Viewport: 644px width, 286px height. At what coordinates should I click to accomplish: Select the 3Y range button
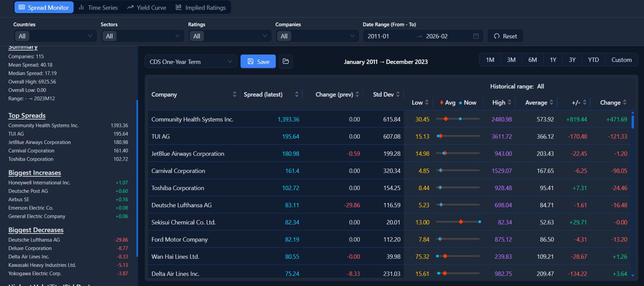pyautogui.click(x=572, y=60)
